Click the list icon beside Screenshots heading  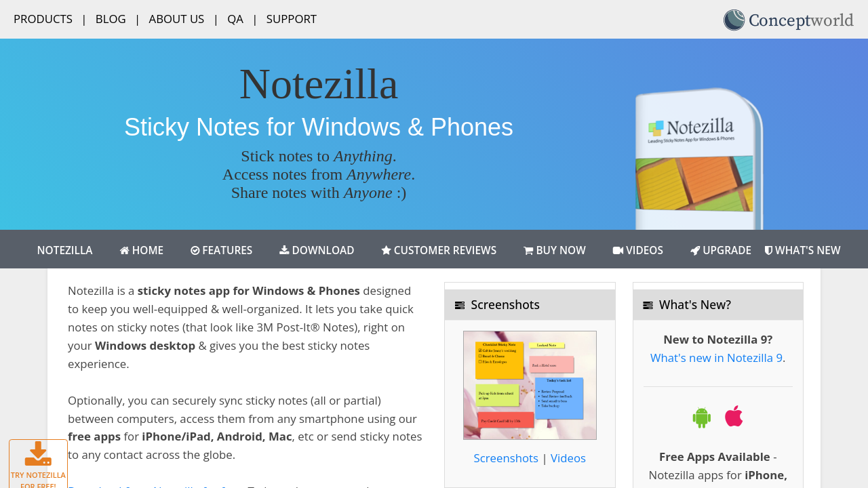click(460, 305)
